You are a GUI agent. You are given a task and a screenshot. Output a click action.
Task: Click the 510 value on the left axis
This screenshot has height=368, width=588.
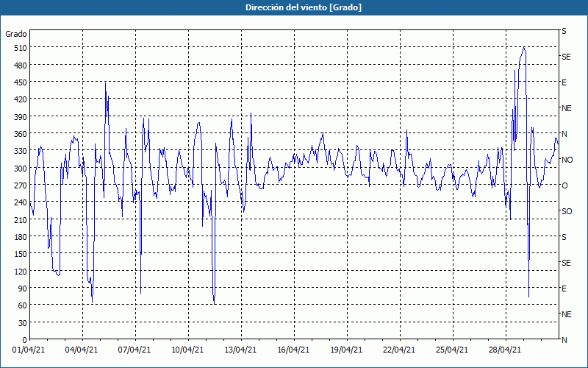pyautogui.click(x=21, y=48)
